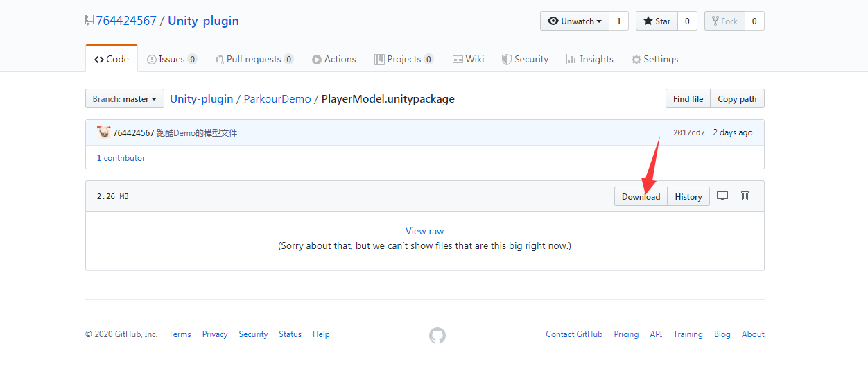Click the 1 contributor link
This screenshot has width=868, height=380.
[x=121, y=158]
